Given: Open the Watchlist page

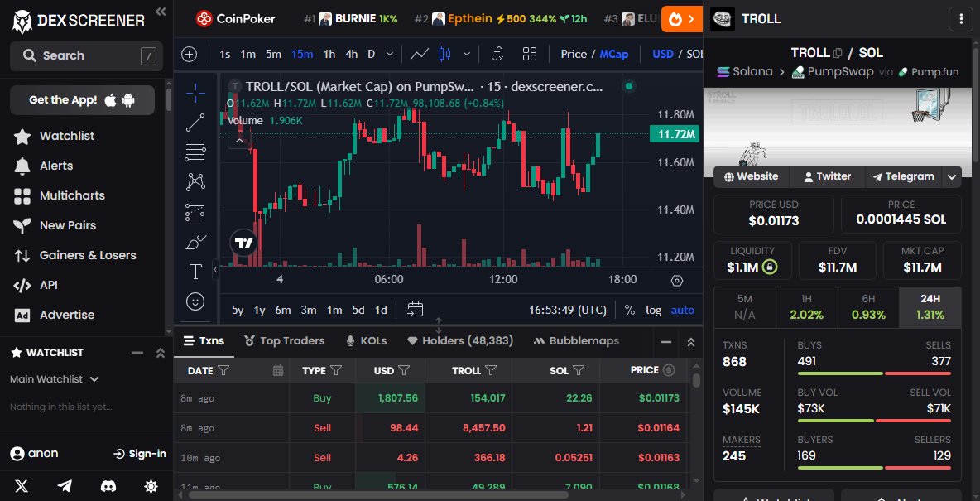Looking at the screenshot, I should coord(67,137).
